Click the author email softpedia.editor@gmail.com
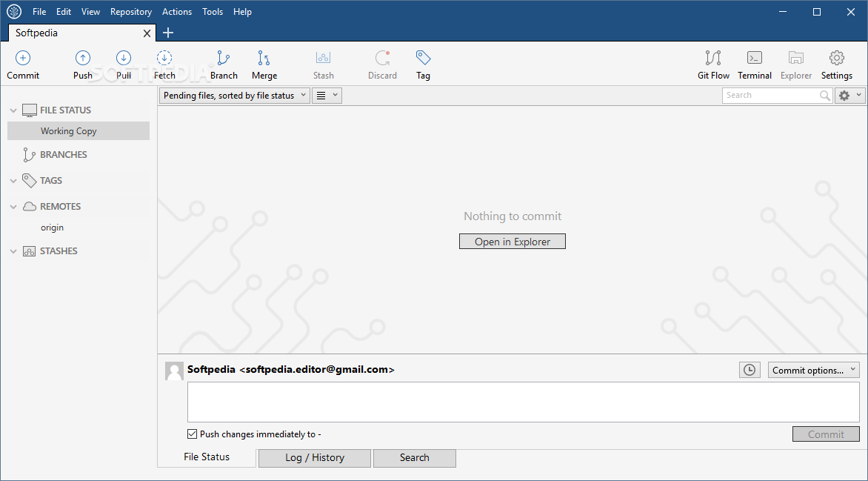The image size is (868, 481). click(x=317, y=370)
